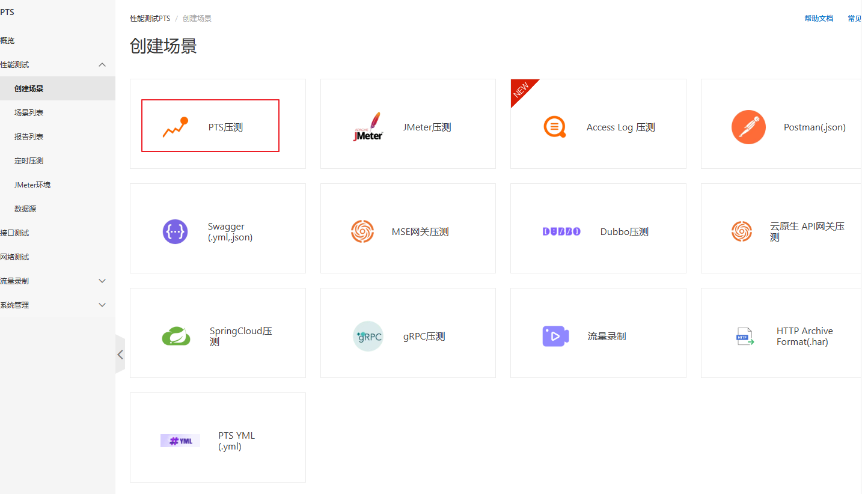868x494 pixels.
Task: Click 性能测试PTS breadcrumb link
Action: 150,19
